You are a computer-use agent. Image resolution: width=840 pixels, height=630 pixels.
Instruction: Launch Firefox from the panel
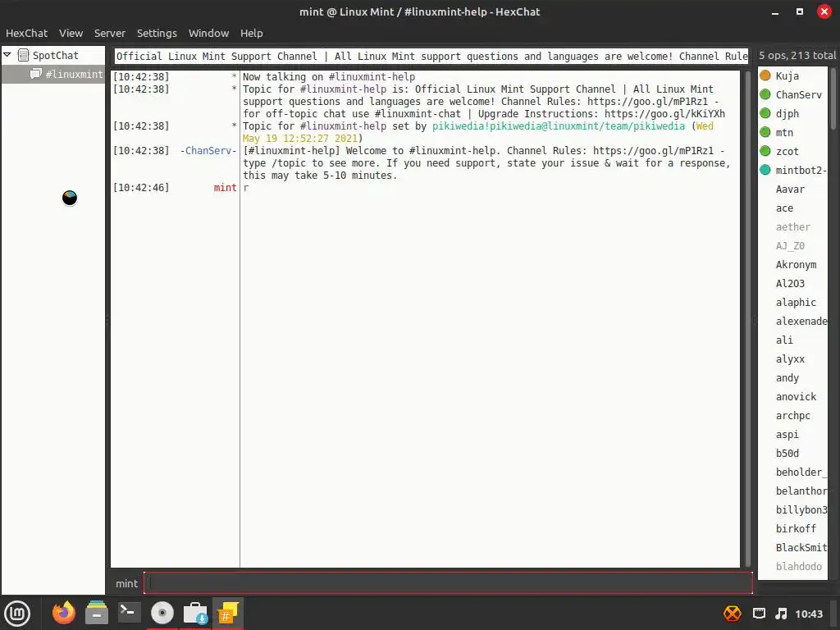pyautogui.click(x=64, y=613)
